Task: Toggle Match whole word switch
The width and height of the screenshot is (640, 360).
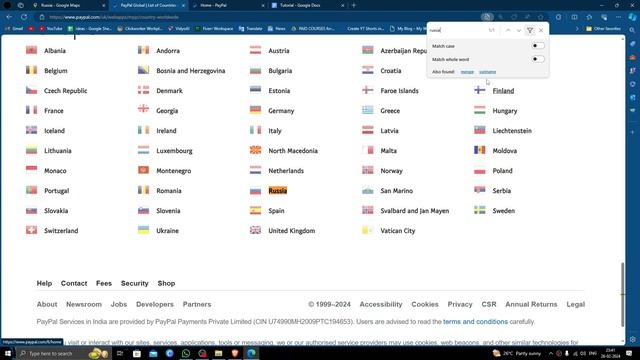Action: [538, 59]
